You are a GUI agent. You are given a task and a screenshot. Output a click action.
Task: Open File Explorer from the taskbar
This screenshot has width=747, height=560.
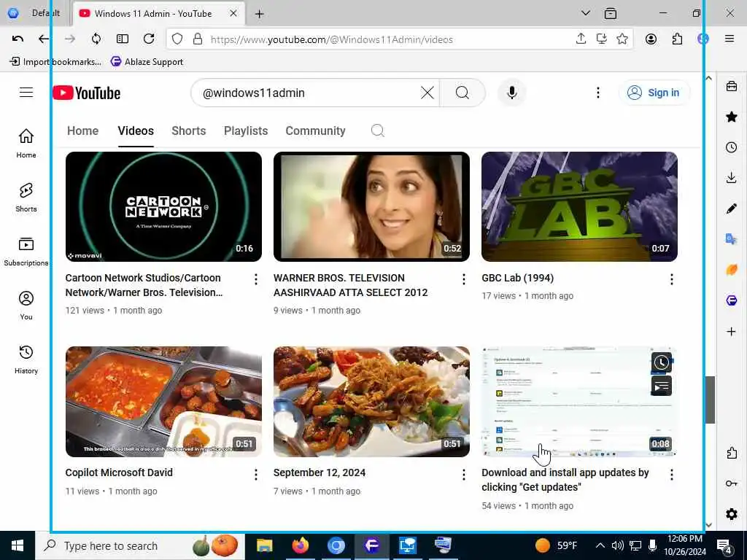pyautogui.click(x=264, y=545)
